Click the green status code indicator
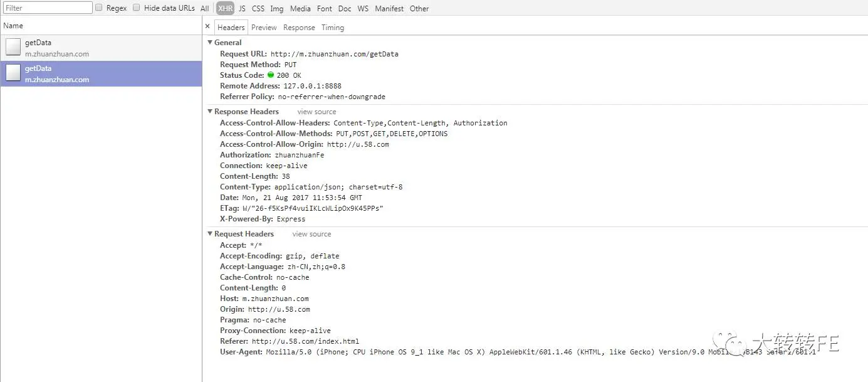This screenshot has height=382, width=868. (x=271, y=75)
